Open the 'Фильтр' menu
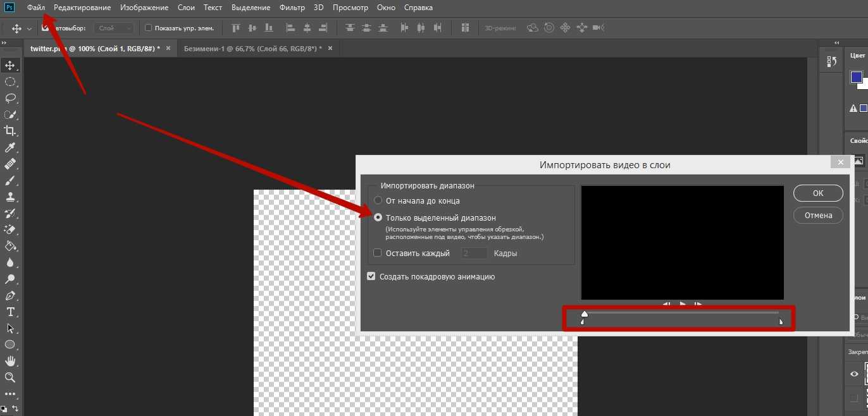This screenshot has height=416, width=868. tap(292, 8)
